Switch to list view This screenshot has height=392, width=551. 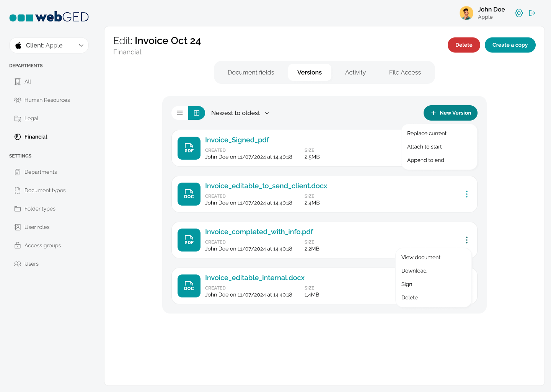coord(180,113)
